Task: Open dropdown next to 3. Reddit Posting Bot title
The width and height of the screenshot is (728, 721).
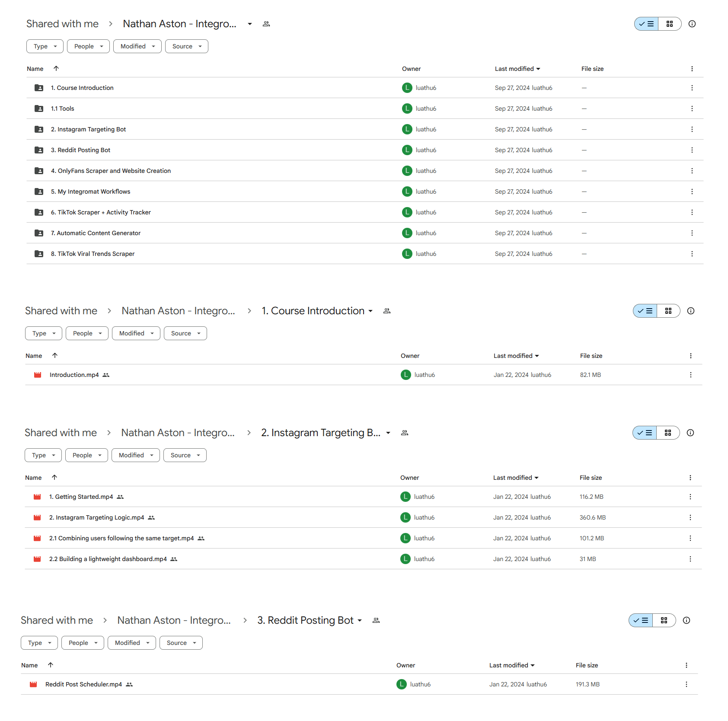Action: click(360, 620)
